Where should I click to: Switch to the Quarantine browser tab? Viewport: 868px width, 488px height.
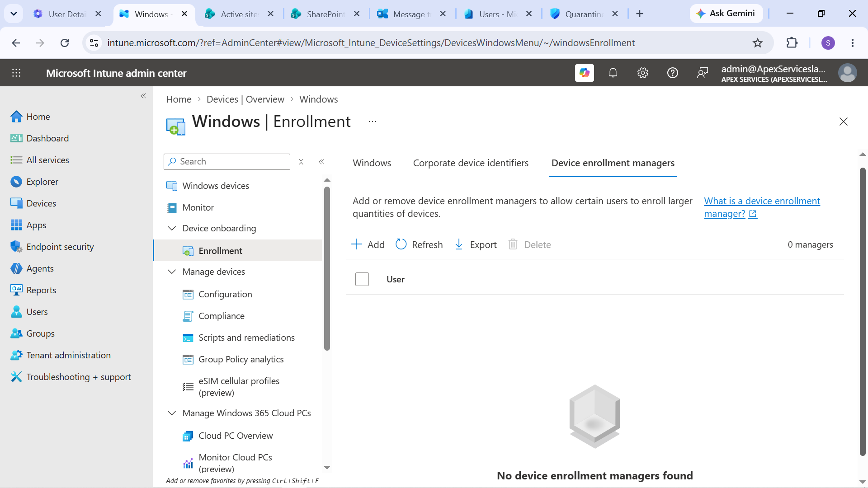(x=584, y=14)
